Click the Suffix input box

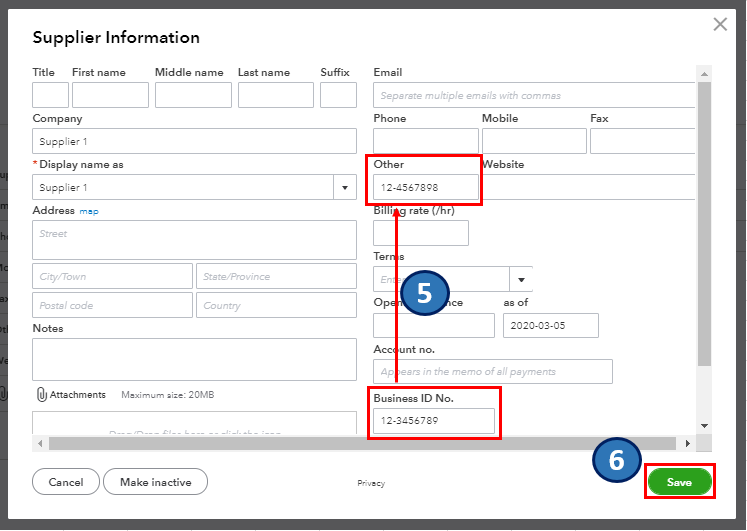(x=338, y=95)
